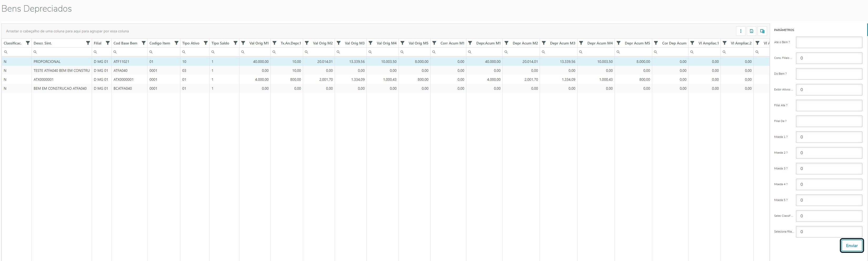Sort by the Val Orig M1 column header
The width and height of the screenshot is (868, 261).
coord(259,43)
